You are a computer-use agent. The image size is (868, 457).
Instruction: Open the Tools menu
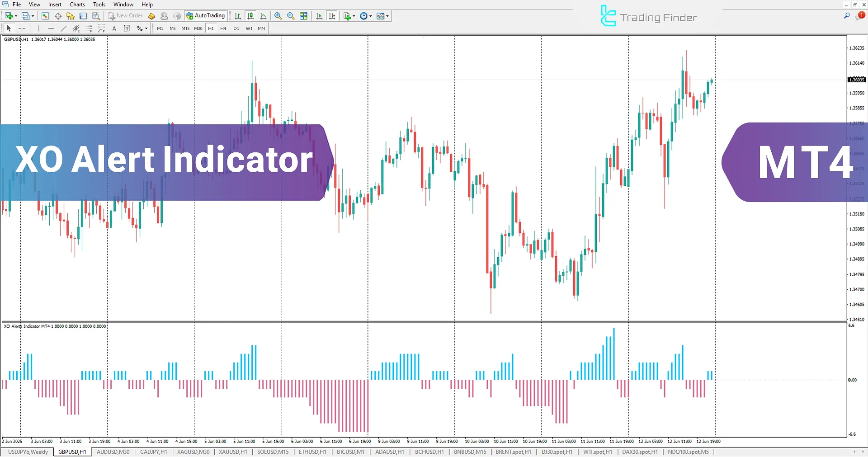99,5
